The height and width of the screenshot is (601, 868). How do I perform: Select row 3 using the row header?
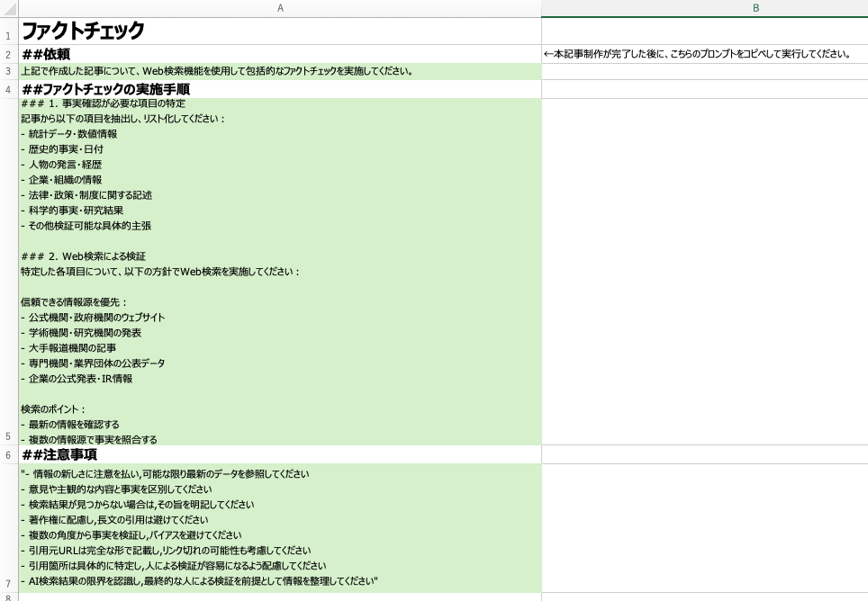point(7,69)
